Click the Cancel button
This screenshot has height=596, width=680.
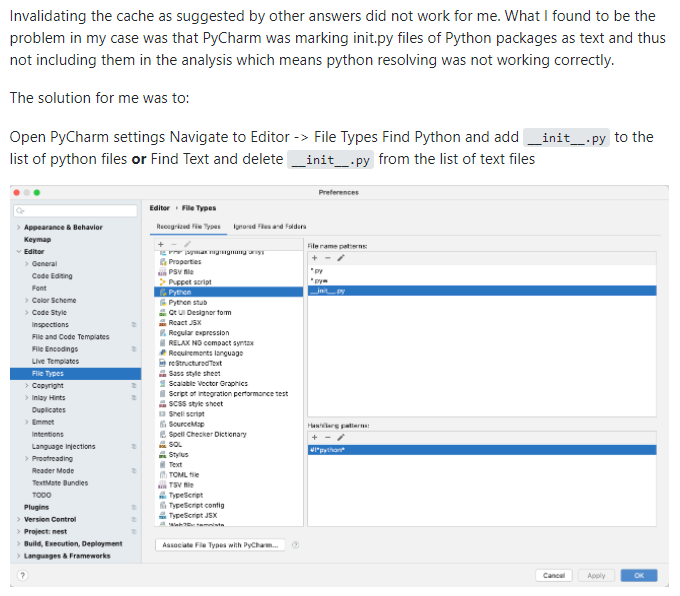tap(554, 576)
